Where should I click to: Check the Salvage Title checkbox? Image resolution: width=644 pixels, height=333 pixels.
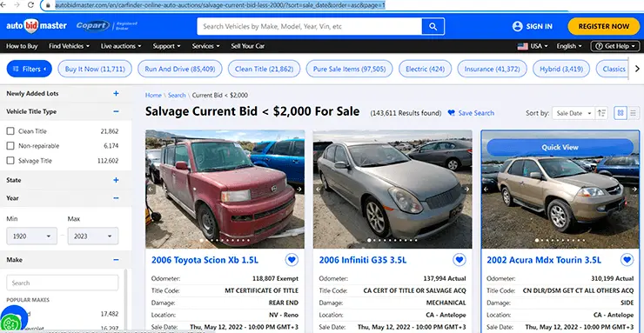click(10, 161)
